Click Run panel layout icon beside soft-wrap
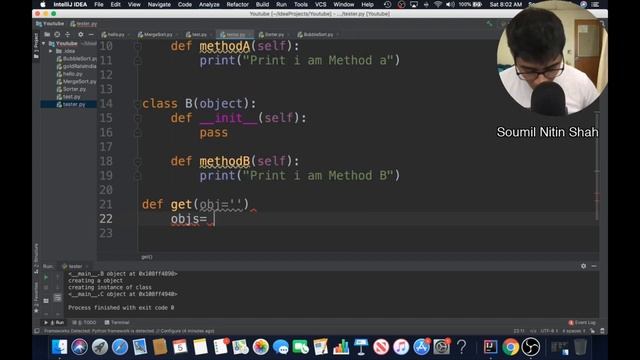The height and width of the screenshot is (360, 640). tap(46, 301)
